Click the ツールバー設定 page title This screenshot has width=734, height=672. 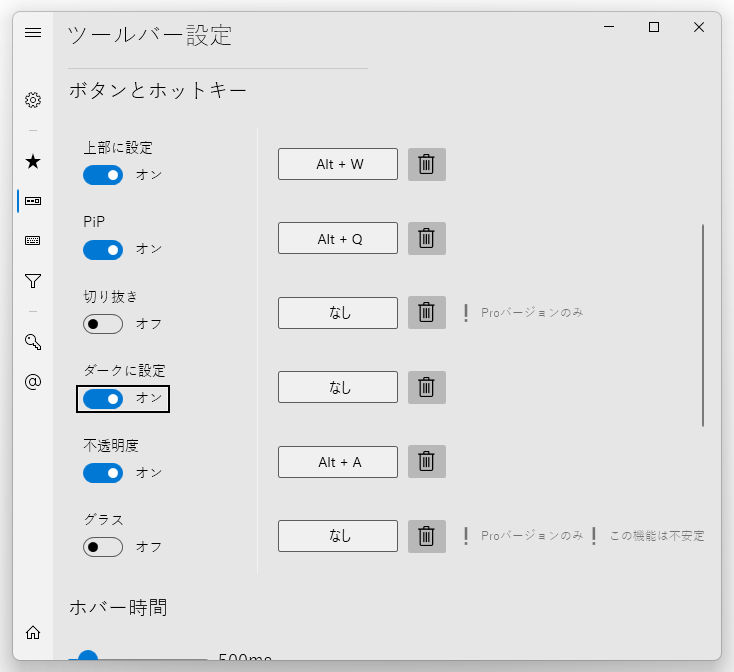[x=150, y=36]
